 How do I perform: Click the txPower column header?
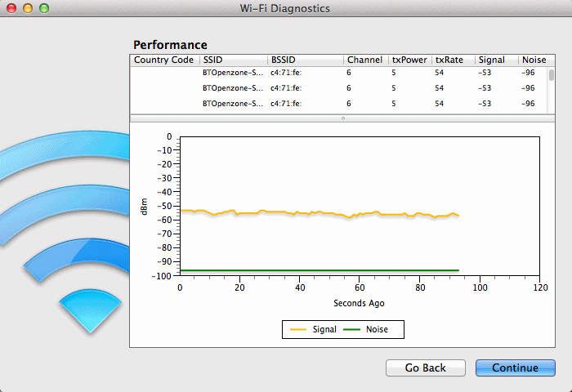pyautogui.click(x=409, y=60)
